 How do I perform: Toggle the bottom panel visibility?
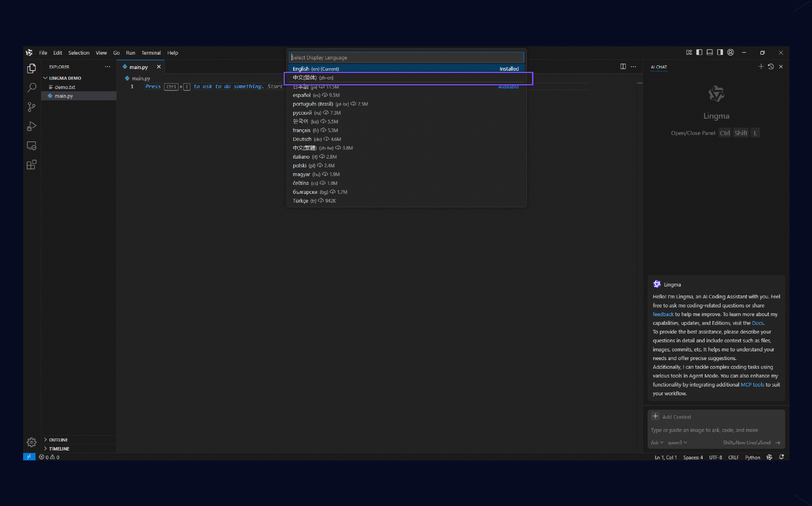coord(710,52)
